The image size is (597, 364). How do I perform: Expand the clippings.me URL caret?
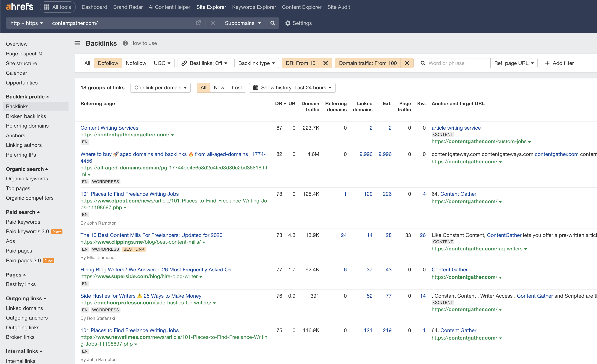click(x=204, y=243)
